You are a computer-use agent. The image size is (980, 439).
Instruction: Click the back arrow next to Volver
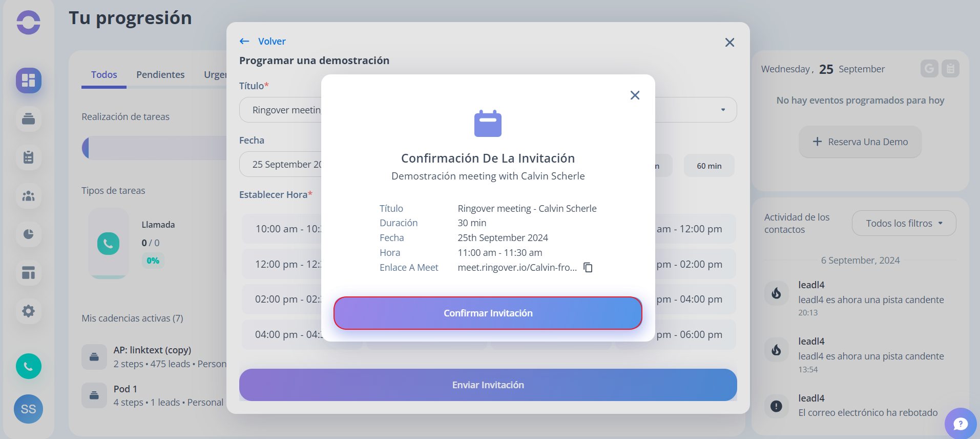coord(244,41)
